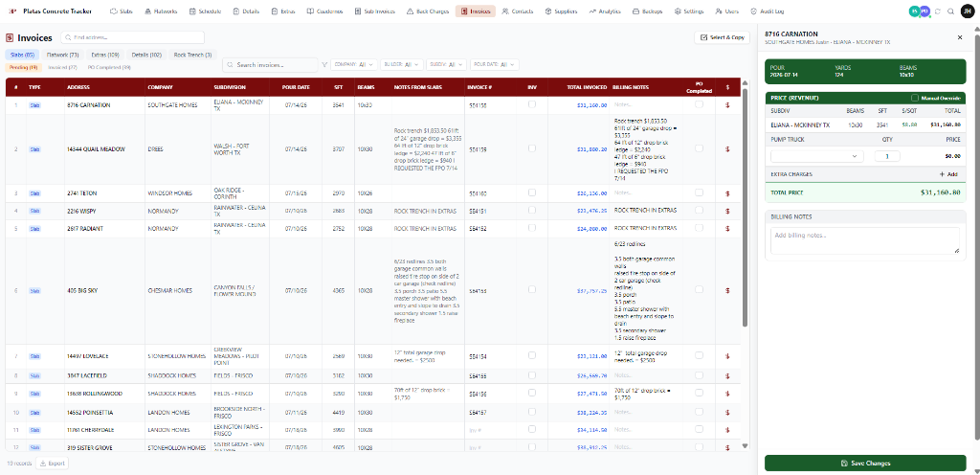Viewport: 980px width, 475px height.
Task: Open the Pump Truck selection dropdown
Action: (x=817, y=156)
